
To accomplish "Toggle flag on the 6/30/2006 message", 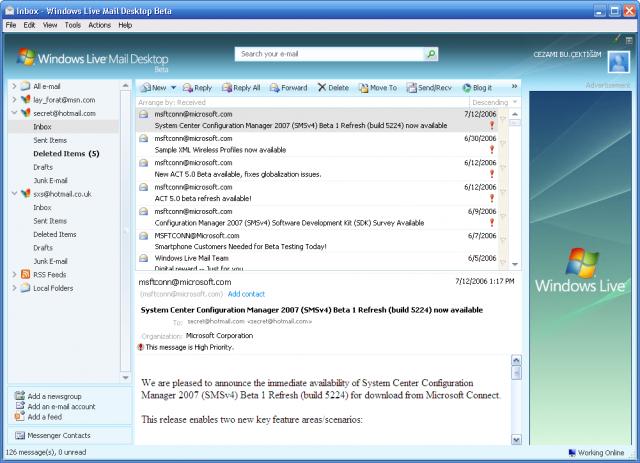I will point(503,143).
